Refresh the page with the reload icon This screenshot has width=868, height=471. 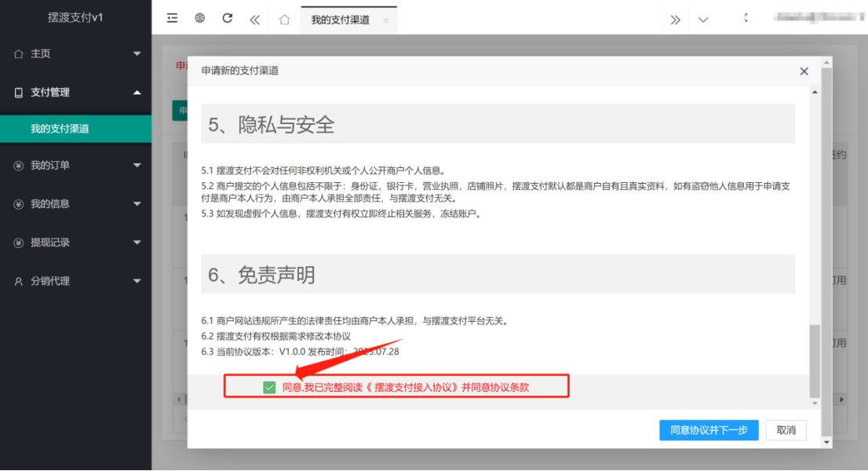coord(227,18)
